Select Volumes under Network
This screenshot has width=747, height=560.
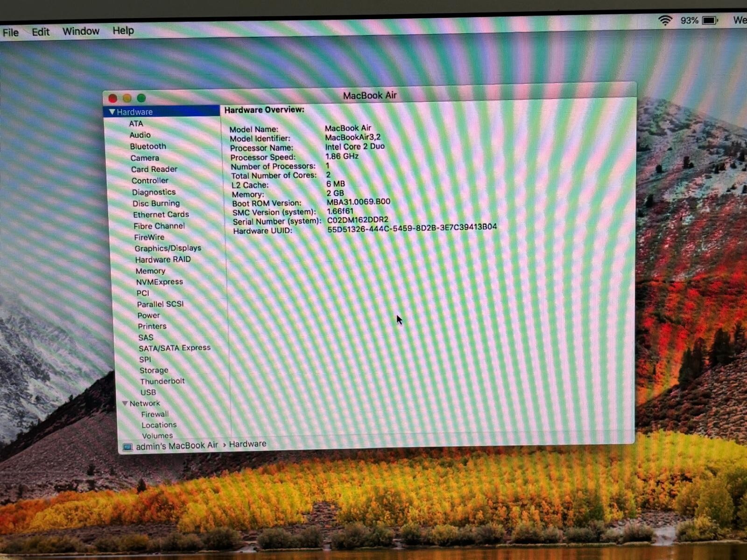click(157, 436)
